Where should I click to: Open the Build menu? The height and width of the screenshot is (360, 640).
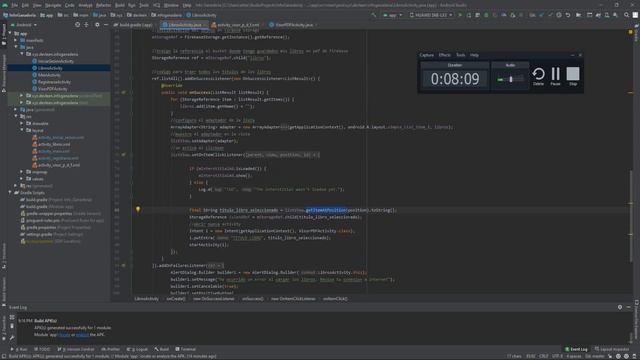(x=120, y=5)
